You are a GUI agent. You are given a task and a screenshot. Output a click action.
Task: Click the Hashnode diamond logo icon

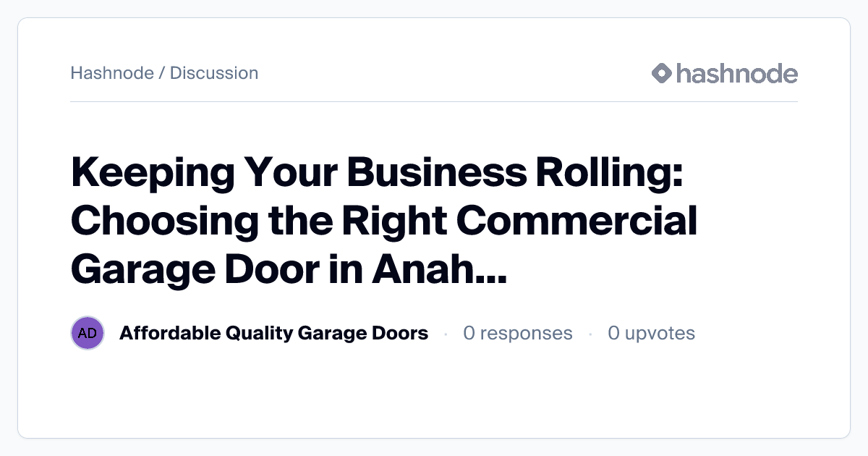pyautogui.click(x=662, y=73)
